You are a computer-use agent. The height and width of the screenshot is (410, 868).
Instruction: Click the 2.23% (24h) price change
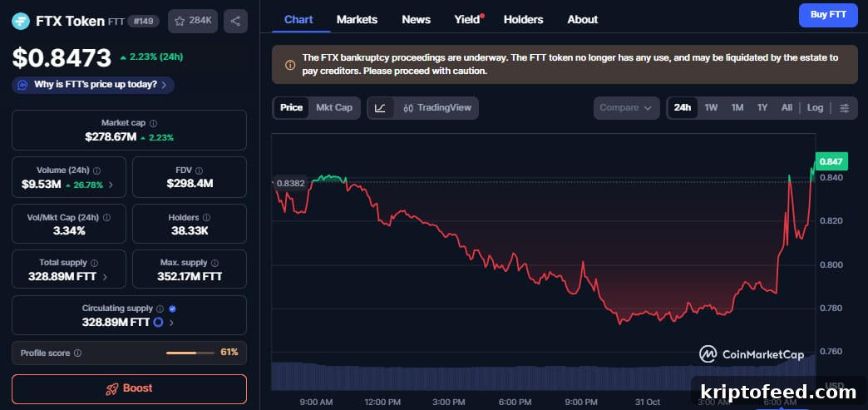[151, 57]
